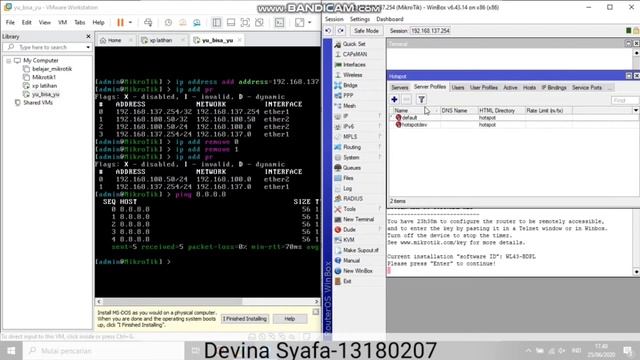Open VMware power options dropdown arrow

pos(130,22)
